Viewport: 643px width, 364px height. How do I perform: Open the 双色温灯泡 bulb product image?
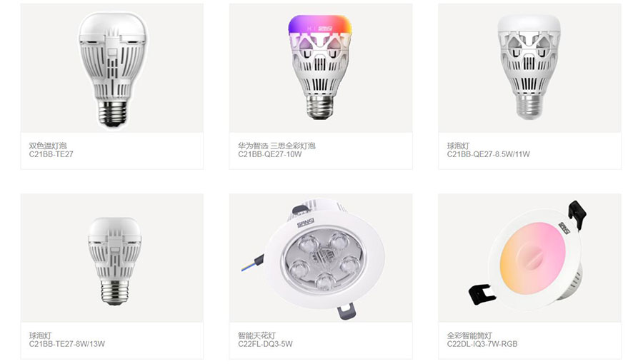(112, 68)
